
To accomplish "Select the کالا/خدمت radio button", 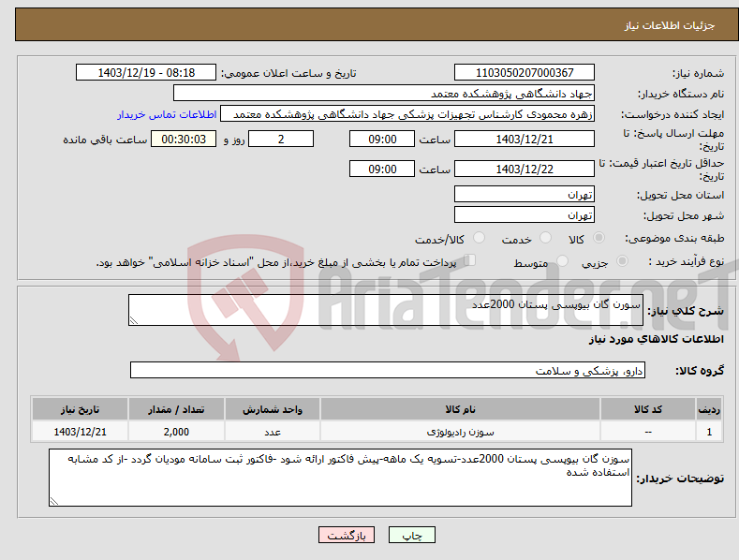I will pos(479,238).
